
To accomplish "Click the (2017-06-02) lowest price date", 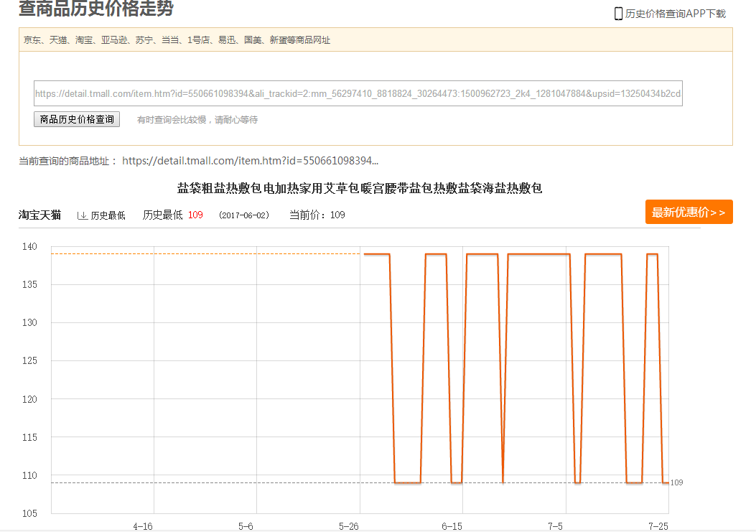I will (244, 215).
